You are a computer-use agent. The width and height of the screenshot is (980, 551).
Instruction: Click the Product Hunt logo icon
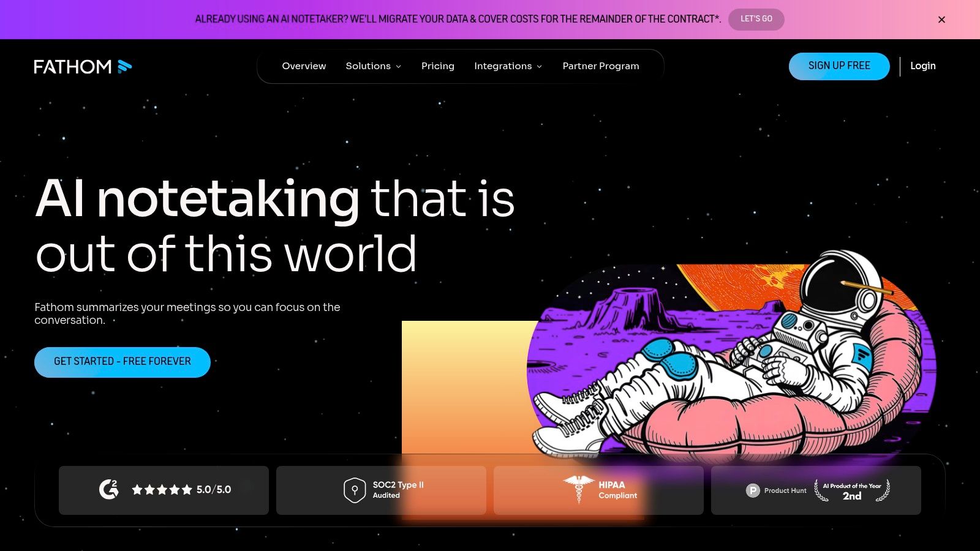(753, 490)
